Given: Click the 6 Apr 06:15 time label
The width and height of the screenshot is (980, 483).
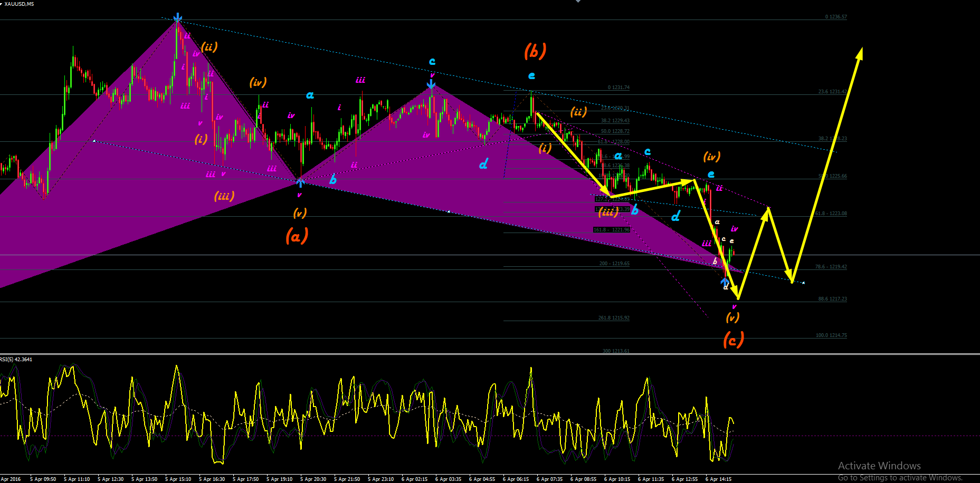Looking at the screenshot, I should [x=516, y=479].
